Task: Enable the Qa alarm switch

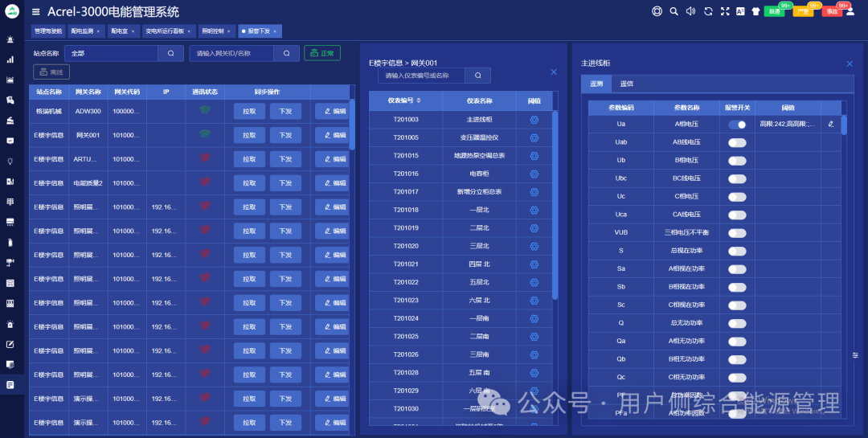Action: [737, 342]
